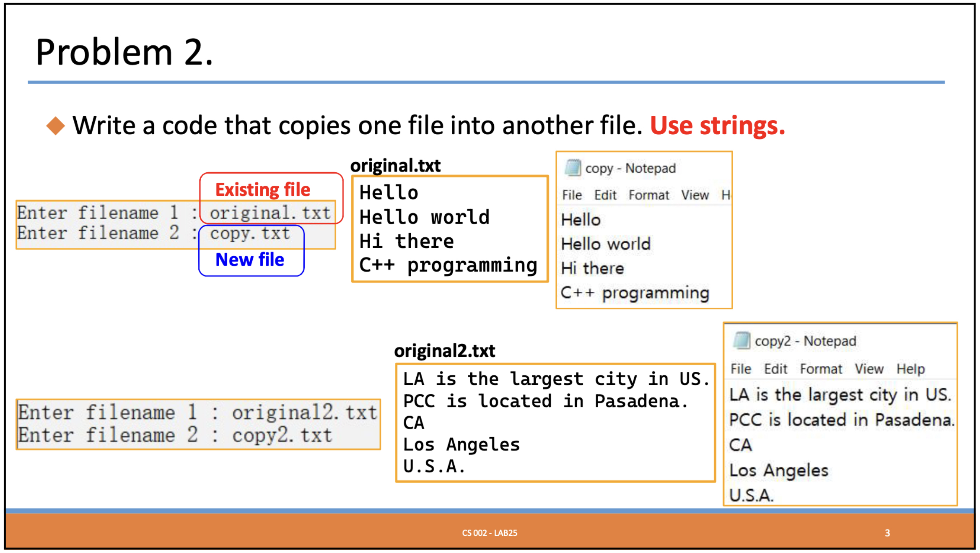Click the Notepad icon in the copy2 window title bar
Viewport: 980px width, 553px height.
742,341
